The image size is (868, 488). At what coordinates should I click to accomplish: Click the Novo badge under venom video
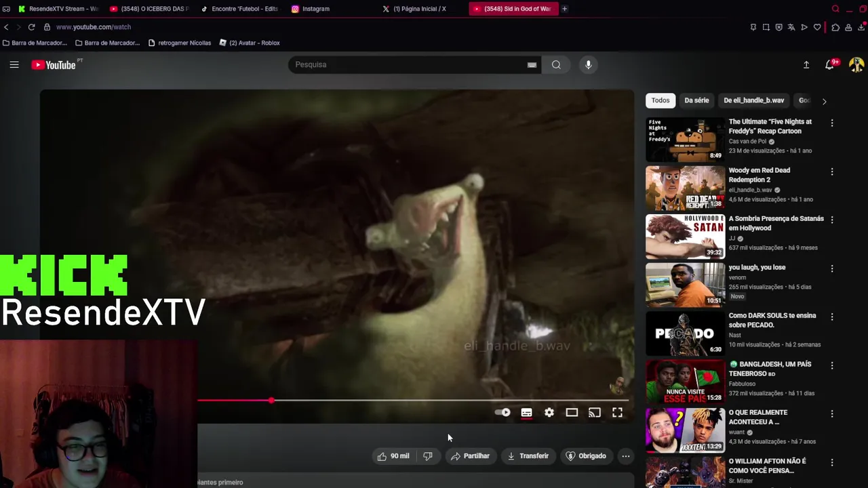point(737,296)
